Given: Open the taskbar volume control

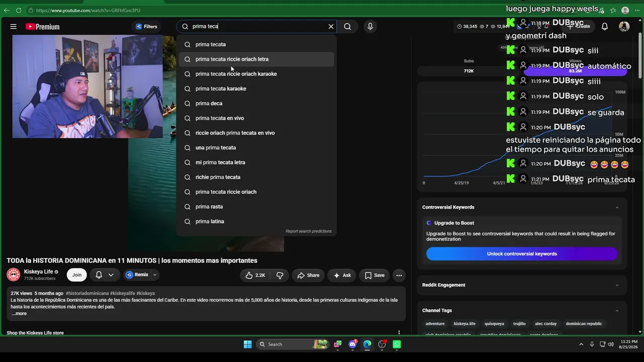Looking at the screenshot, I should tap(611, 344).
